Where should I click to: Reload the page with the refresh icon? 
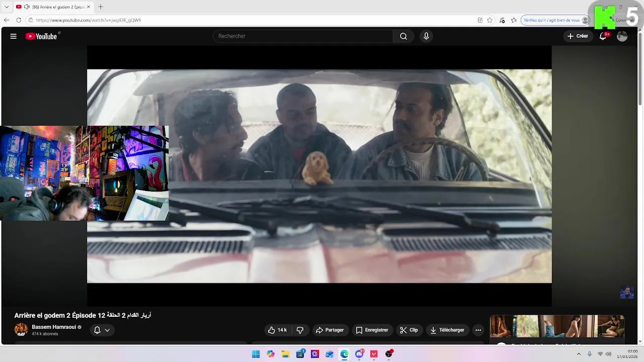coord(19,20)
